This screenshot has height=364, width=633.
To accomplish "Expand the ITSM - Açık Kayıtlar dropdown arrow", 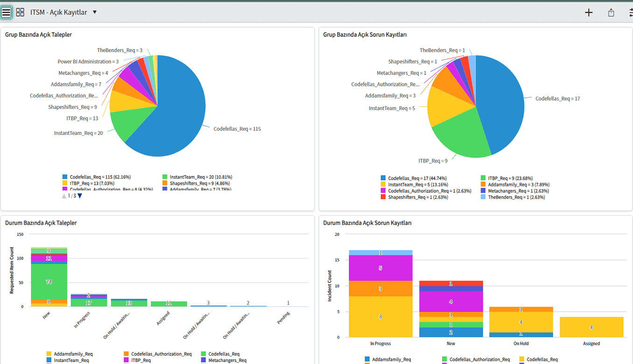I will (95, 12).
